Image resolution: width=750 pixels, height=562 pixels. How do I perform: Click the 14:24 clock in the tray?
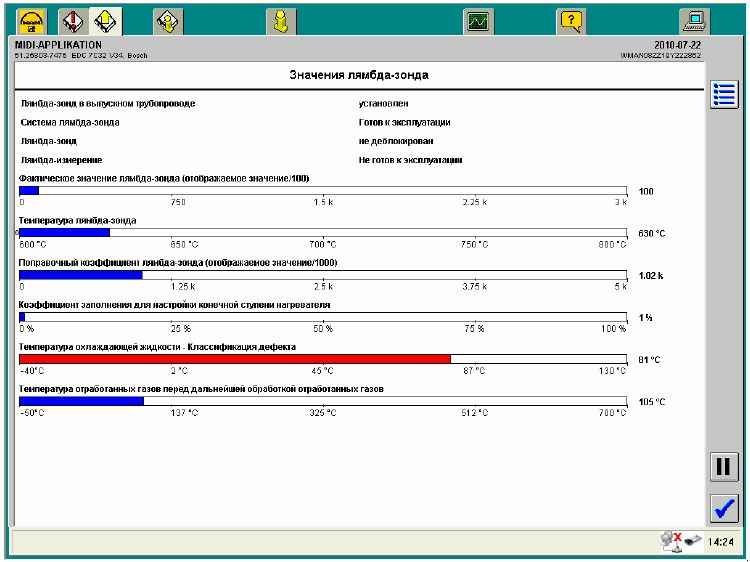tap(720, 542)
